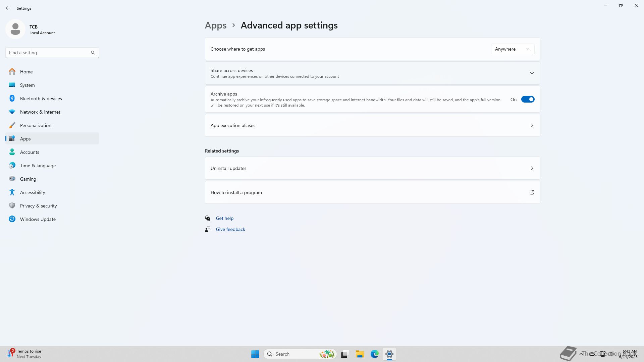Open Privacy & security settings
The width and height of the screenshot is (644, 362).
pos(38,206)
